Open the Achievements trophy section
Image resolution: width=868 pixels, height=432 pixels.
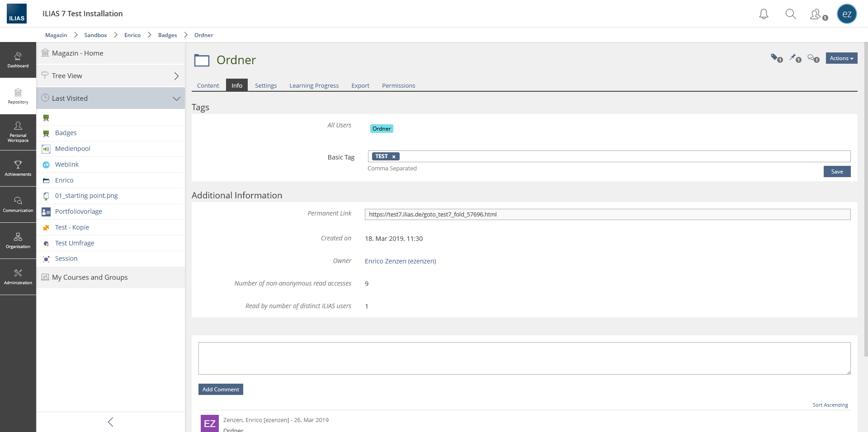(x=18, y=169)
